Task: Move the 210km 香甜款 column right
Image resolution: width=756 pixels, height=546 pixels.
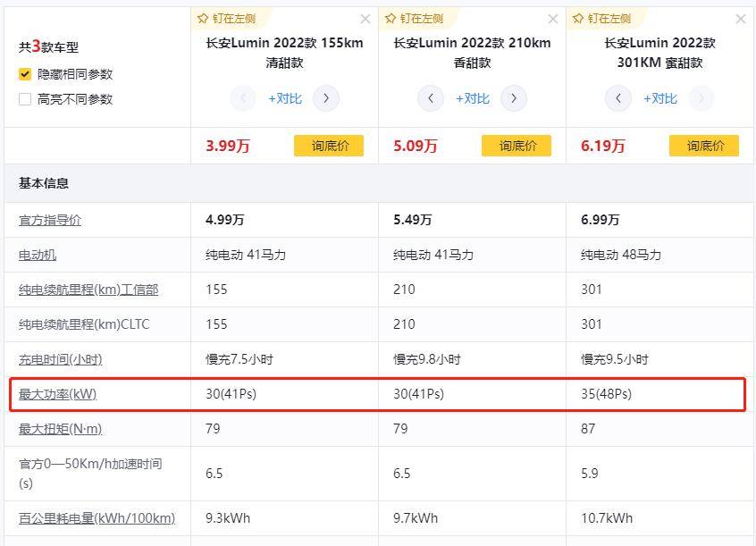Action: point(514,98)
